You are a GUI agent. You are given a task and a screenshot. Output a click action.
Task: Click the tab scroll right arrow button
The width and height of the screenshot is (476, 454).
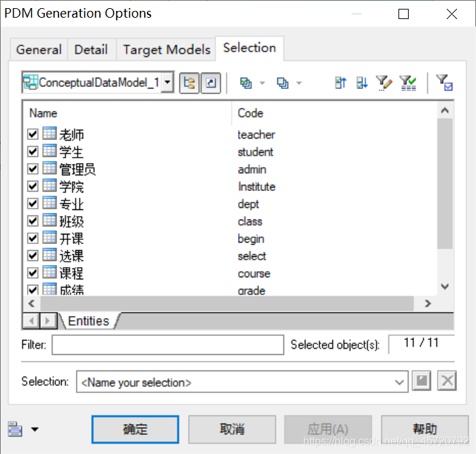pyautogui.click(x=48, y=321)
